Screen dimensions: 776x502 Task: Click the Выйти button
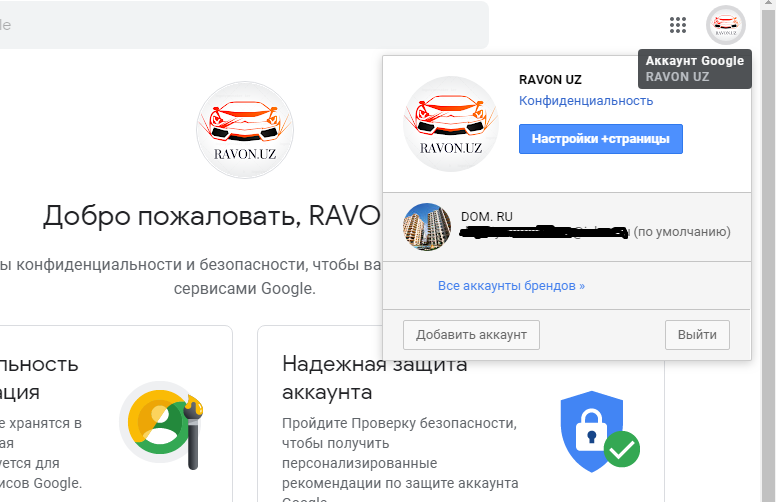click(697, 335)
